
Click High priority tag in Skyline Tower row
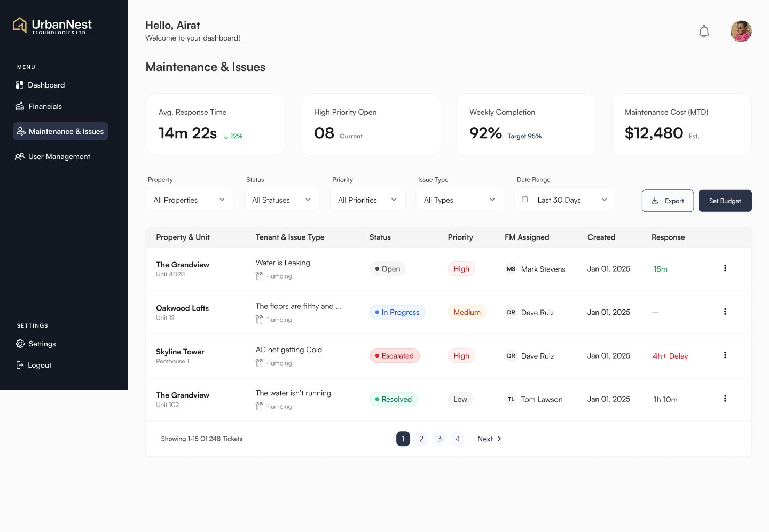coord(461,356)
